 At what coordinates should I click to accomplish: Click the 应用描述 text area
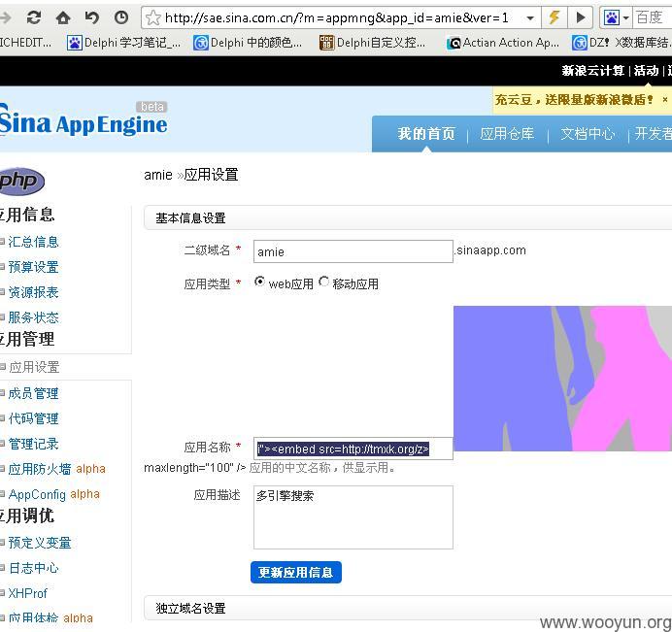tap(353, 517)
